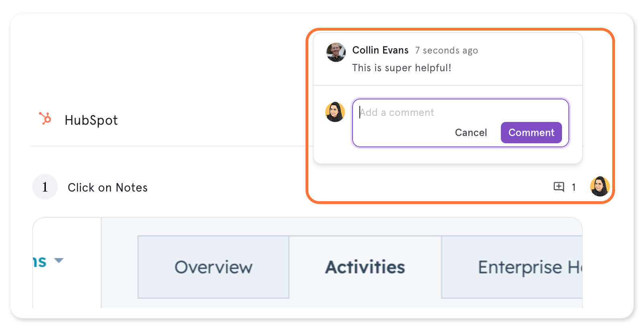The image size is (644, 332).
Task: Open the add-comment icon beside the count
Action: tap(559, 187)
